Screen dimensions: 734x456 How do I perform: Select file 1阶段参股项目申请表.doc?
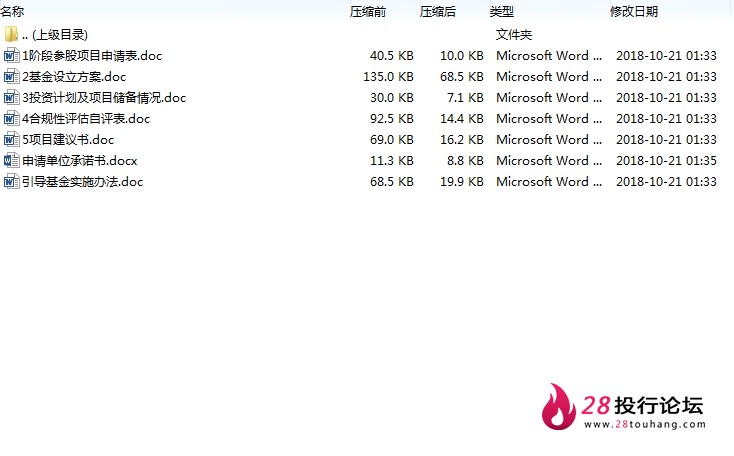click(92, 56)
